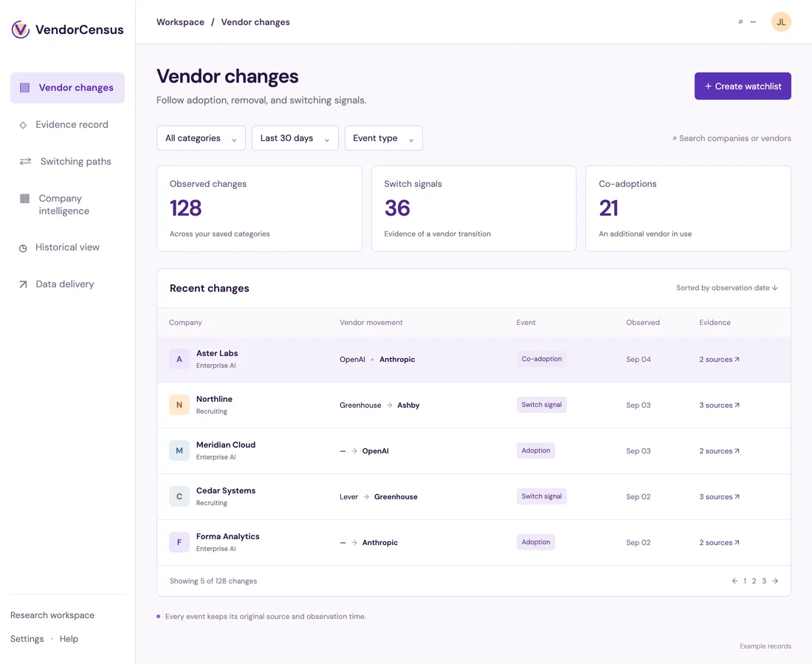Click Ashby in Northline vendor movement
The height and width of the screenshot is (664, 812).
pyautogui.click(x=409, y=405)
